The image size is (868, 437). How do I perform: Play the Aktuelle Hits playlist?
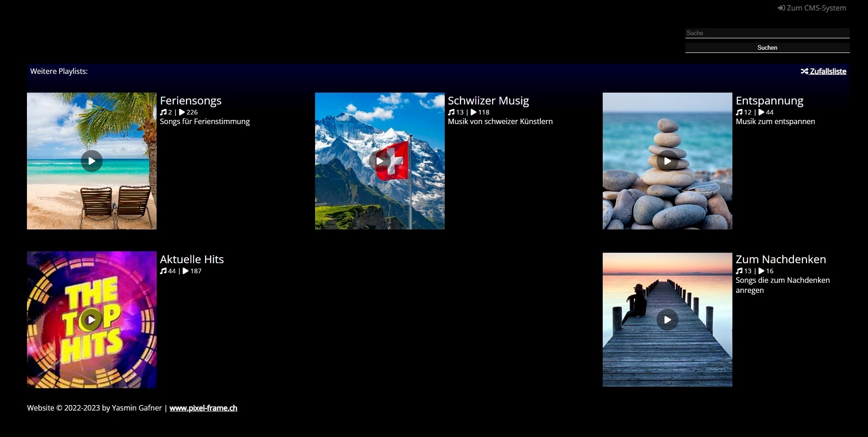coord(91,320)
